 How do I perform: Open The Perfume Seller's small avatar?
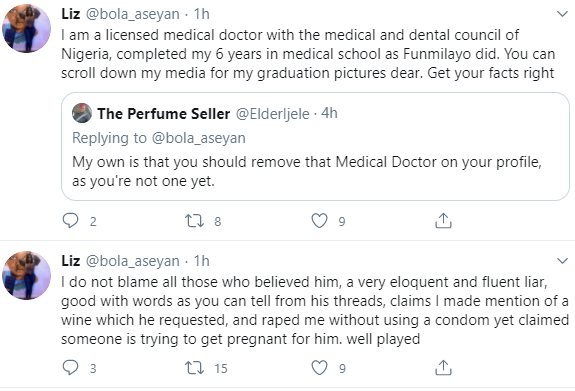point(82,113)
